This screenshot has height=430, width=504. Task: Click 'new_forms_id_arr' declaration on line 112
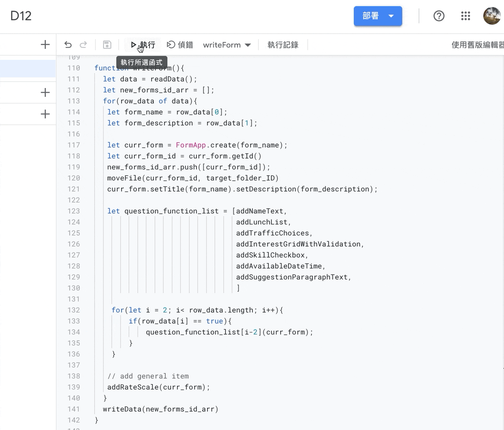(154, 90)
